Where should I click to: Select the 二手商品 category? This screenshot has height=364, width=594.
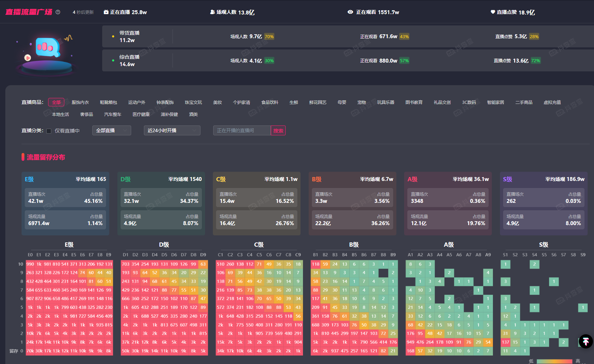point(524,102)
